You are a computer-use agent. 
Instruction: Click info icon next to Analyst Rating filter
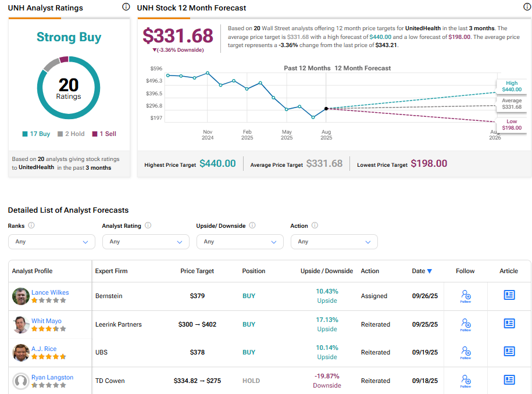coord(148,225)
